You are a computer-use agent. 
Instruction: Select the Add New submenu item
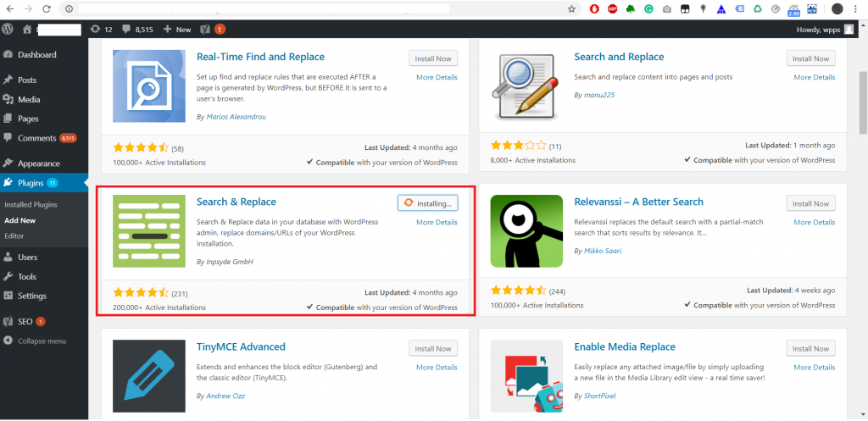point(20,220)
